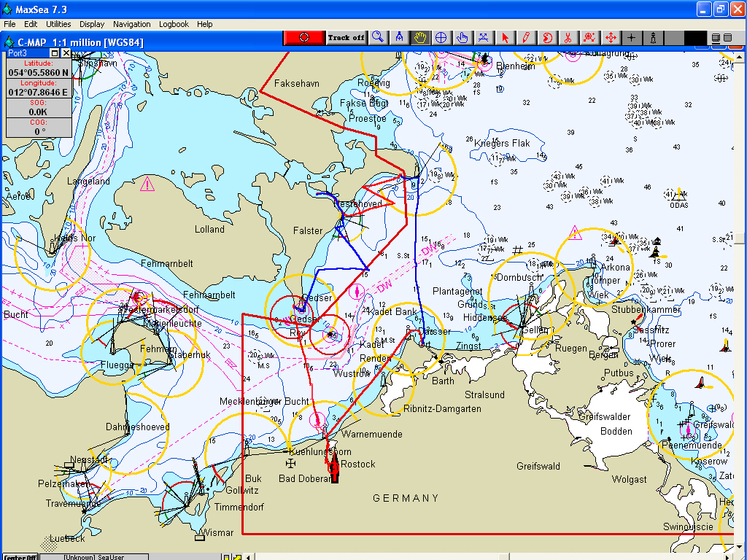
Task: Click the Faksehavn label on the chart
Action: click(297, 83)
